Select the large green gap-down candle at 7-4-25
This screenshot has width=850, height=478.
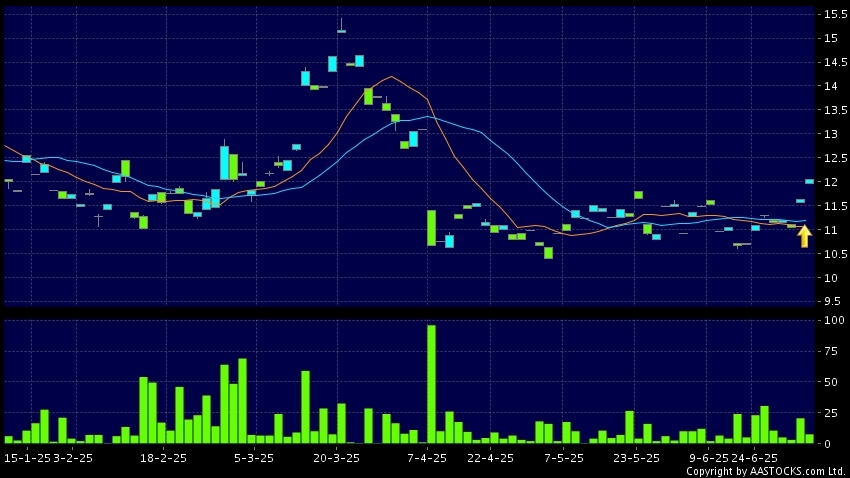432,228
